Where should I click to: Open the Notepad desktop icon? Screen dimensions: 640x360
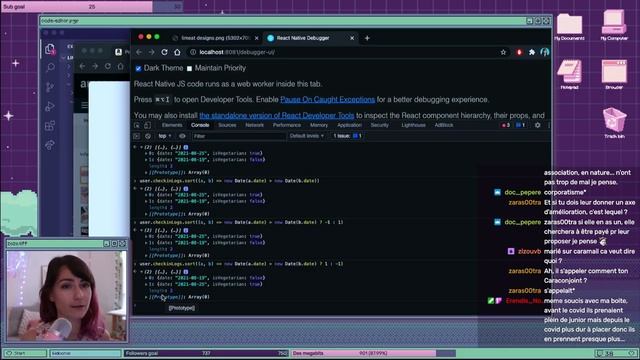click(569, 75)
